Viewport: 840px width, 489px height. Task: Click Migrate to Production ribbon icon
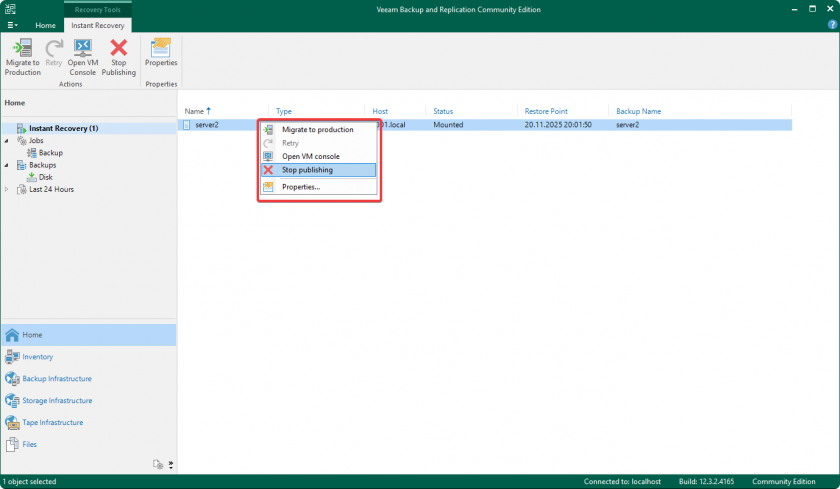coord(22,57)
